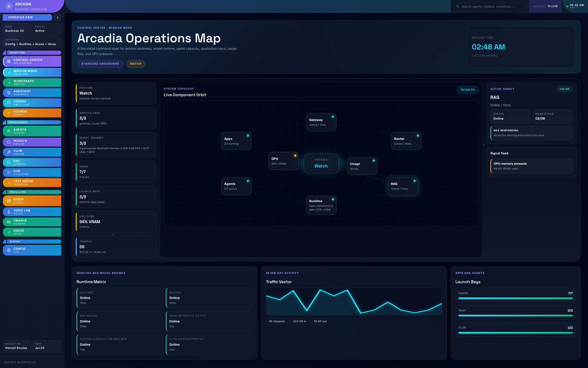Open the Agents Registry people icon
Screen dimensions: 588x368
9,131
